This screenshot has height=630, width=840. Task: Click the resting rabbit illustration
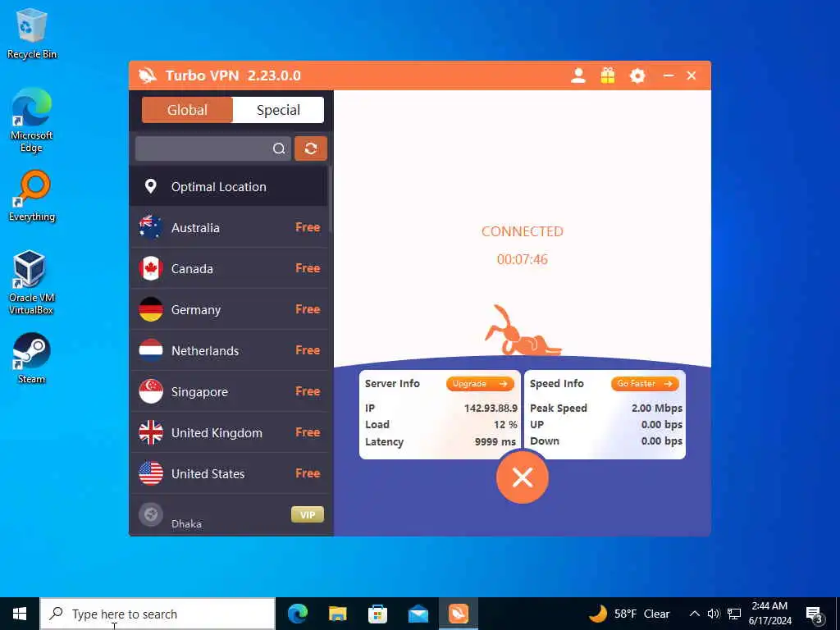point(523,331)
